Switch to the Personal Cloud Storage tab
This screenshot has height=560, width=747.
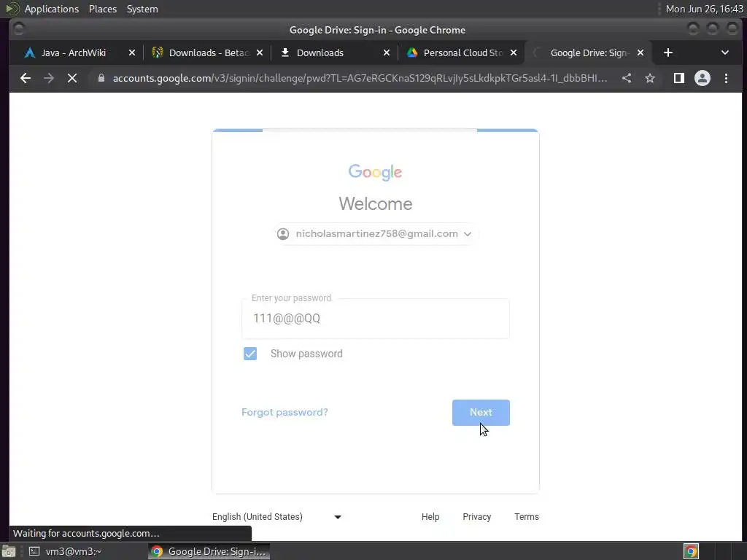click(x=462, y=52)
